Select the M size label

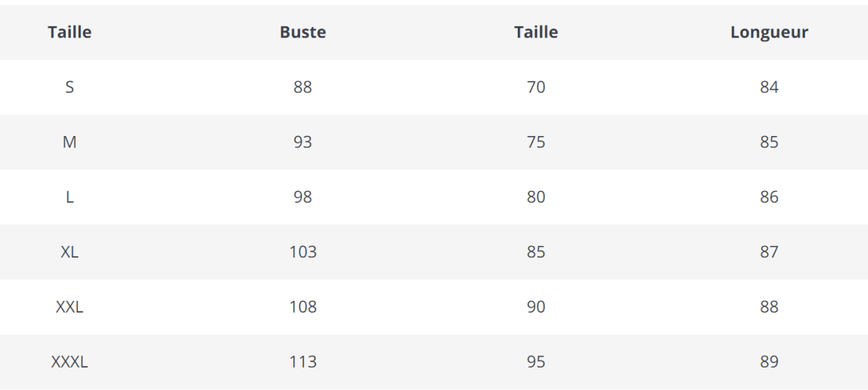pyautogui.click(x=69, y=142)
